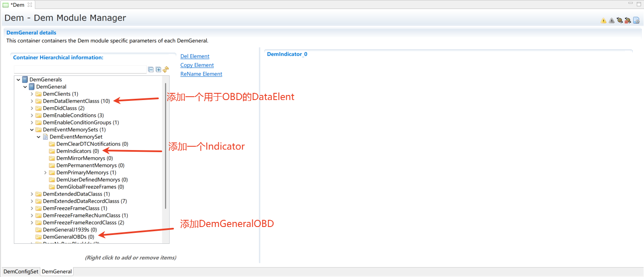Image resolution: width=644 pixels, height=277 pixels.
Task: Collapse the DemEventMemorySets node
Action: point(32,130)
